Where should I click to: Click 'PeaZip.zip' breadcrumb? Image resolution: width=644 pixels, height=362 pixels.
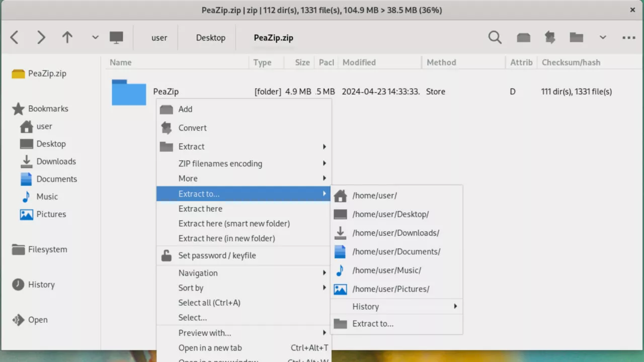tap(273, 38)
